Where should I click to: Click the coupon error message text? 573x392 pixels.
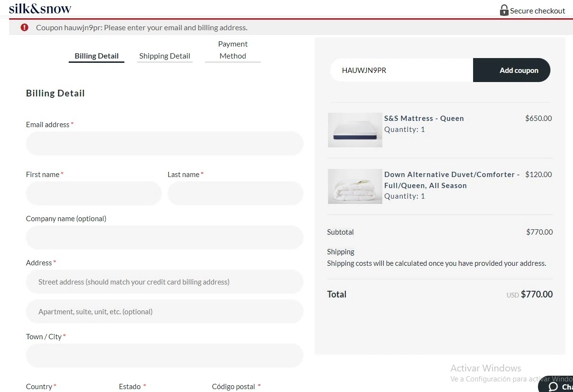(142, 28)
